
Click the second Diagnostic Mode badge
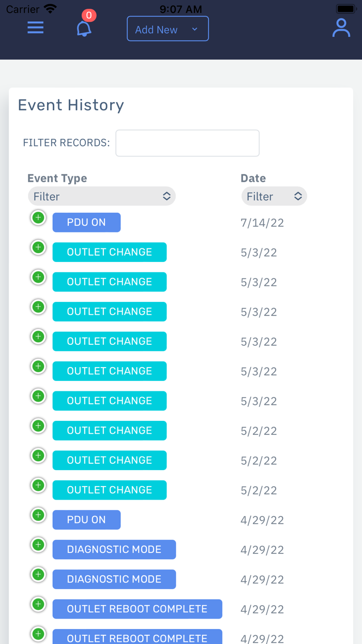click(x=114, y=579)
